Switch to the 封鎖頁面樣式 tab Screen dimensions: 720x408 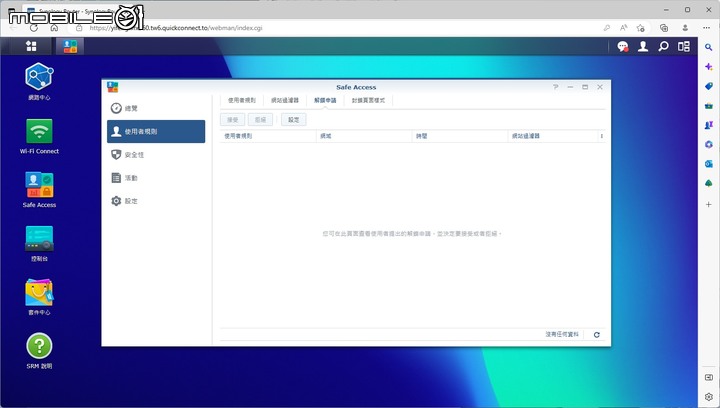tap(368, 100)
